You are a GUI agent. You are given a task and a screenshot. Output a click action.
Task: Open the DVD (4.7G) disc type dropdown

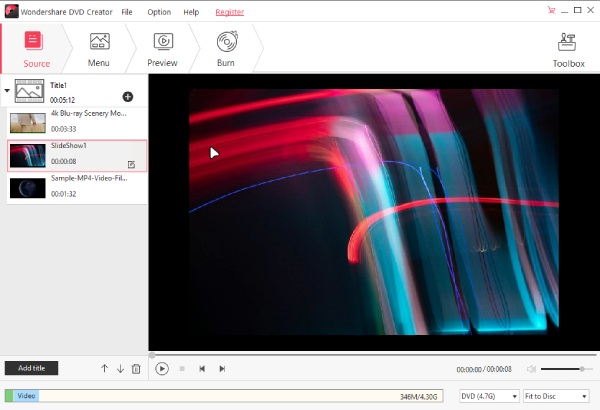pos(489,396)
